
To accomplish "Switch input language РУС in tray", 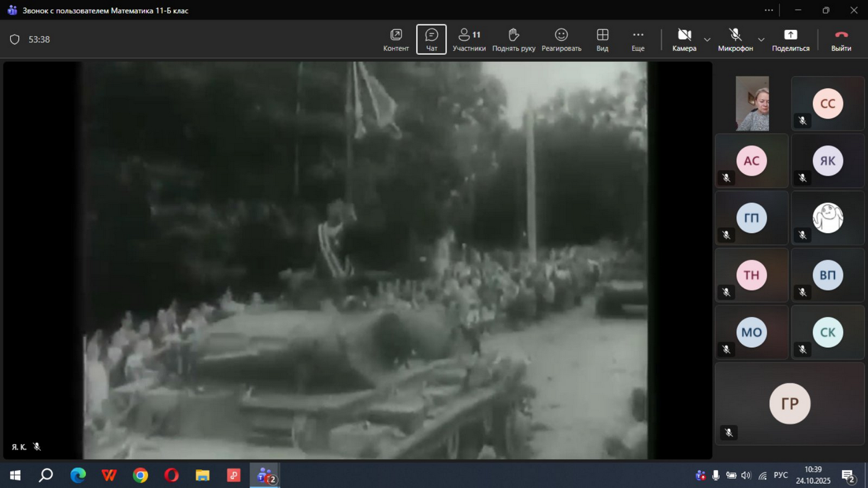I will (x=780, y=475).
